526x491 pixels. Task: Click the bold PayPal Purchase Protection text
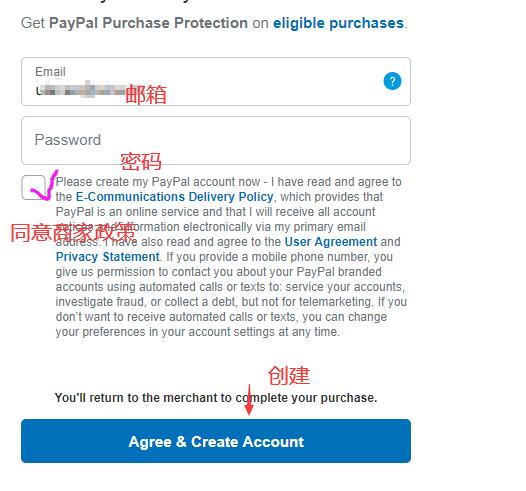[x=148, y=23]
